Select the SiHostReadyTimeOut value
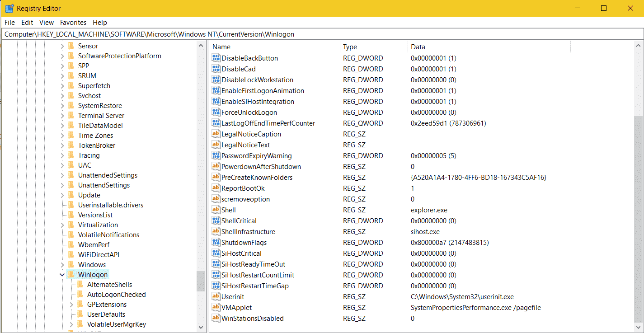 coord(253,264)
